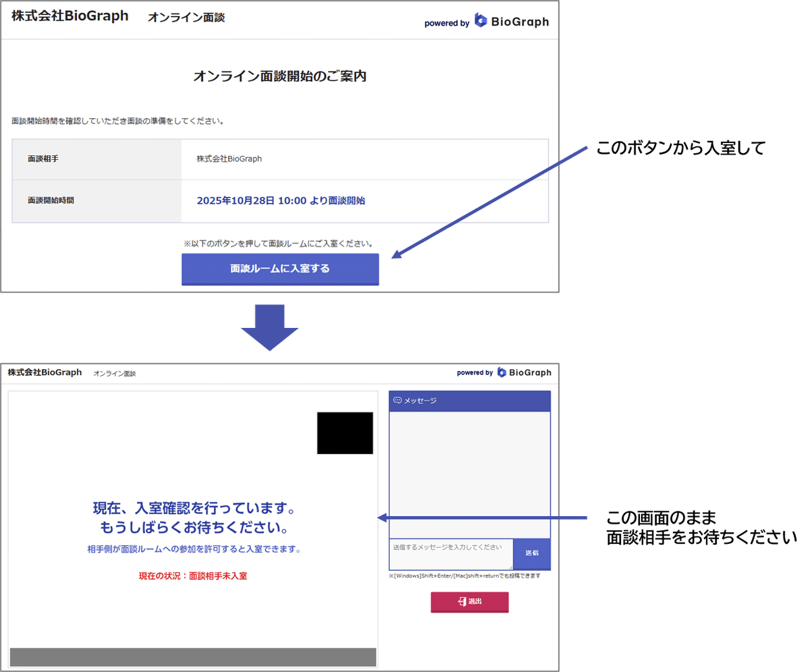Toggle the self-view video thumbnail
The height and width of the screenshot is (672, 810).
pos(345,432)
